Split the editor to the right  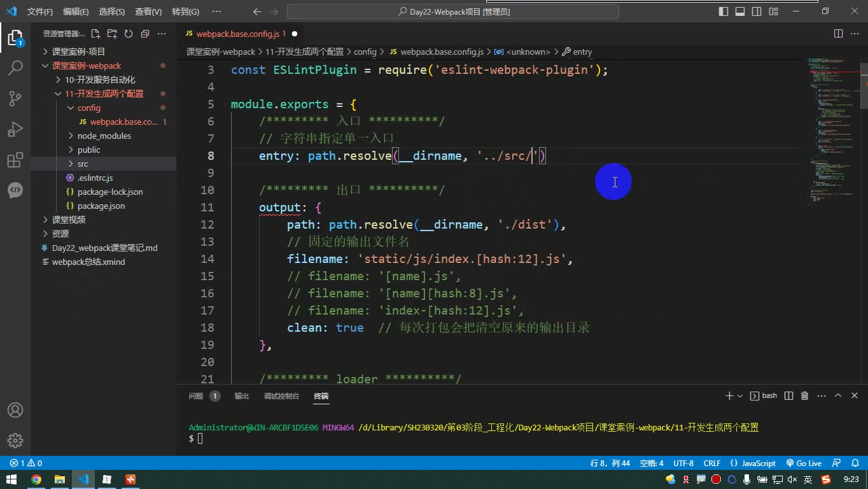click(x=838, y=34)
